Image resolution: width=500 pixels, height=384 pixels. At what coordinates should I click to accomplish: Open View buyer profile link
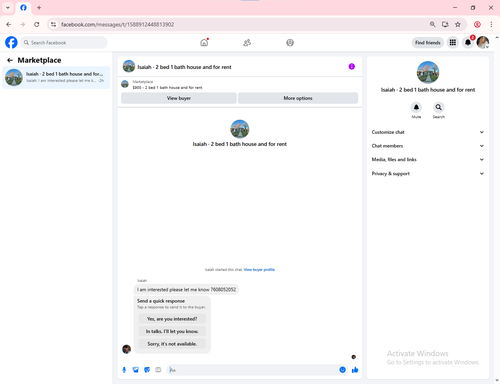pos(259,270)
